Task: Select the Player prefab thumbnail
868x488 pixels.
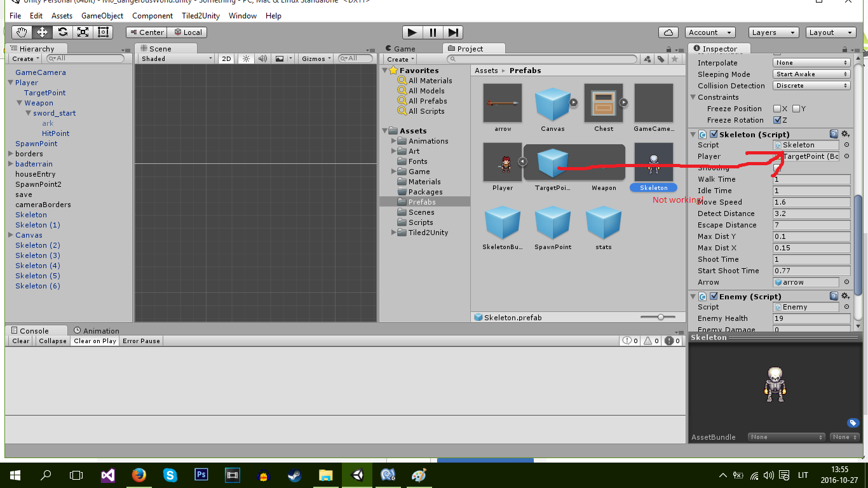Action: click(502, 162)
